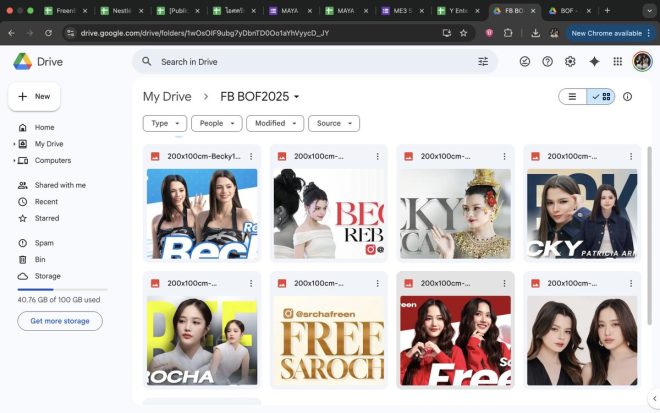The width and height of the screenshot is (660, 413).
Task: Open the Type filter dropdown
Action: click(x=164, y=124)
